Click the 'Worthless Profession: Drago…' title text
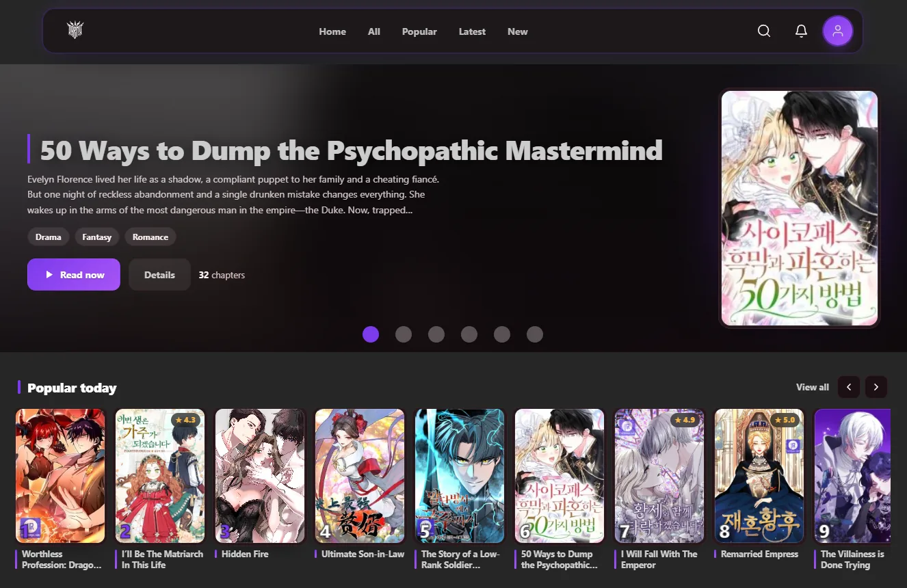The image size is (907, 588). tap(62, 559)
